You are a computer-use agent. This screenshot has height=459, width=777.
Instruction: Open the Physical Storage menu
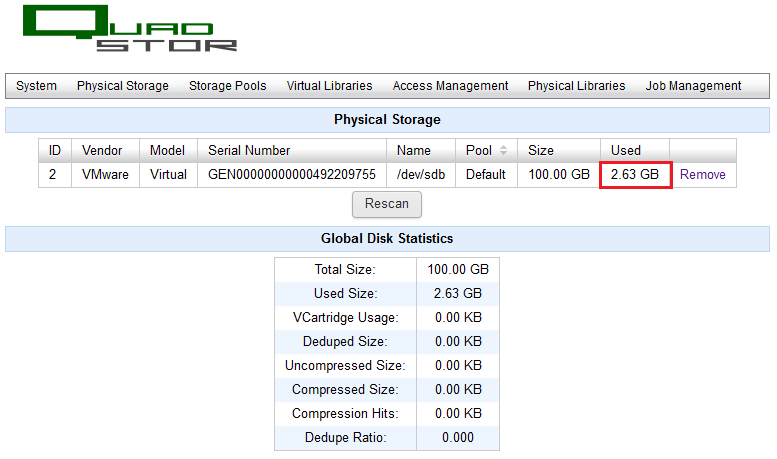[x=122, y=86]
